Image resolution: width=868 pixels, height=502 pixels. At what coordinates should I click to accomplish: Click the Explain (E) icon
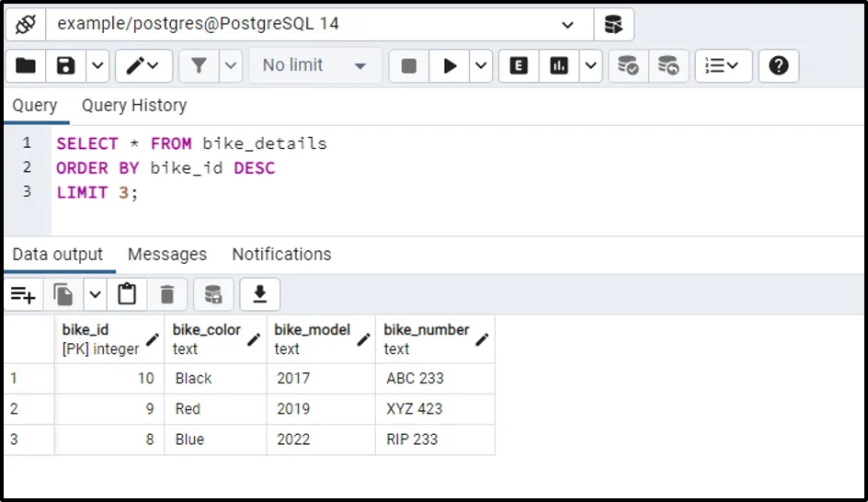click(x=519, y=65)
